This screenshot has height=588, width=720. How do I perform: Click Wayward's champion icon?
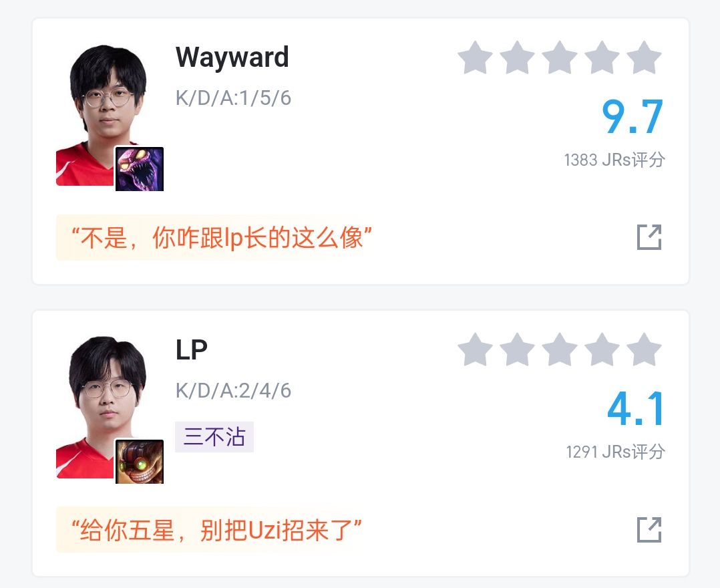139,168
